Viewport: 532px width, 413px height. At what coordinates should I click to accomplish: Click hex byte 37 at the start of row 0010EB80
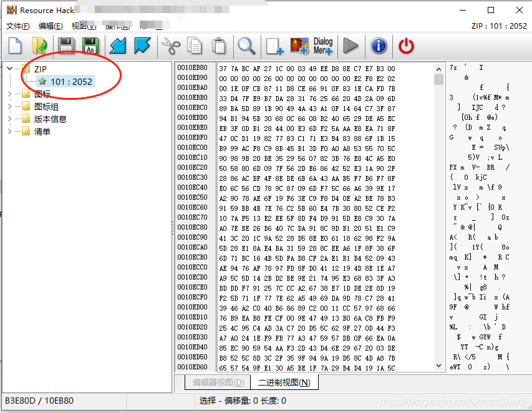223,69
